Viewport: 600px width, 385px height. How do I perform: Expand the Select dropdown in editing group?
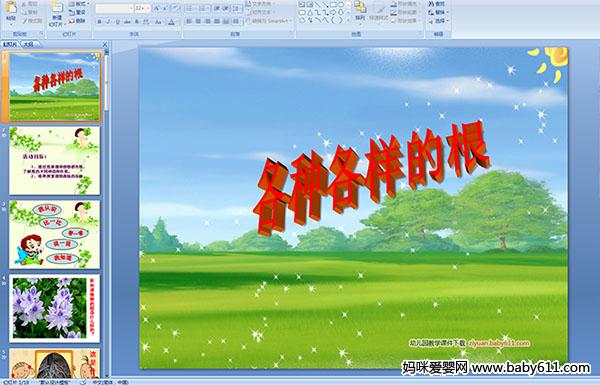pos(439,21)
